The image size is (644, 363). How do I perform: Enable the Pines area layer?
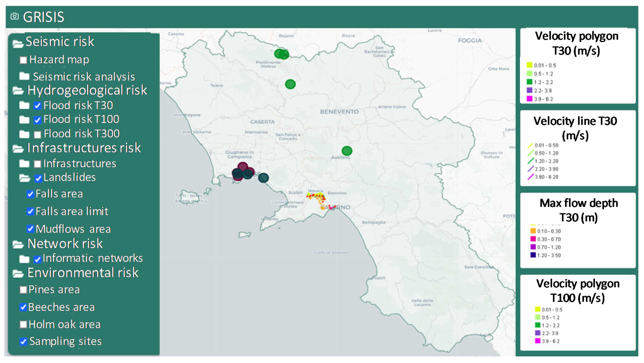point(23,290)
